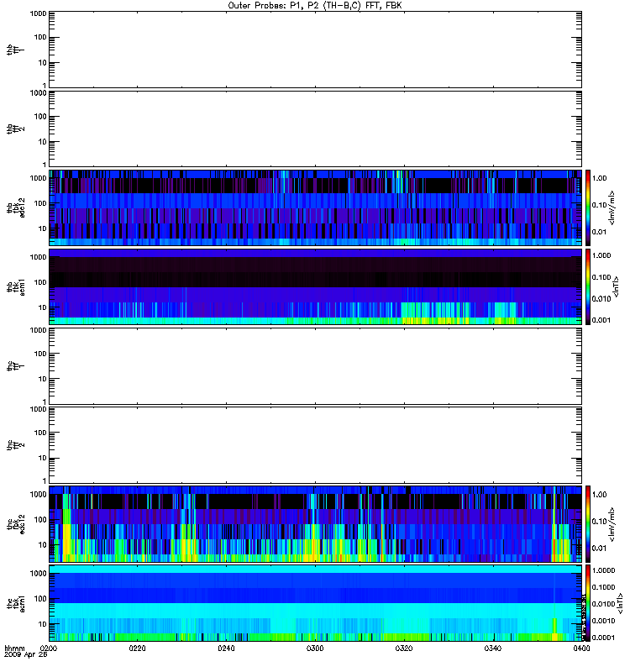
Task: Click the 0340 time axis label
Action: tap(493, 648)
